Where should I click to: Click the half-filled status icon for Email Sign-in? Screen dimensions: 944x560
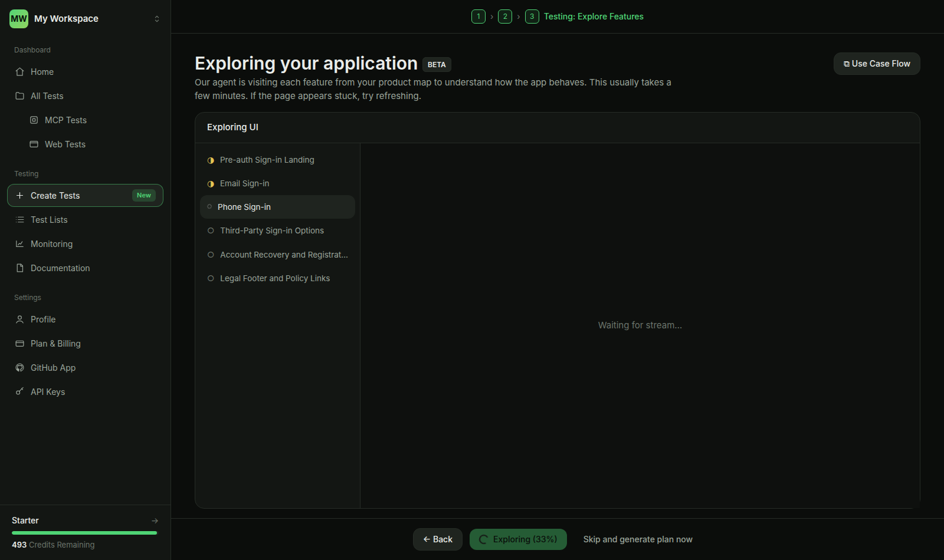tap(211, 184)
